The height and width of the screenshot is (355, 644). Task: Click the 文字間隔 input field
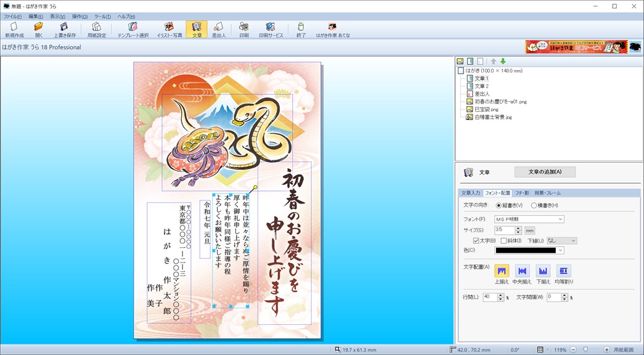click(x=554, y=297)
